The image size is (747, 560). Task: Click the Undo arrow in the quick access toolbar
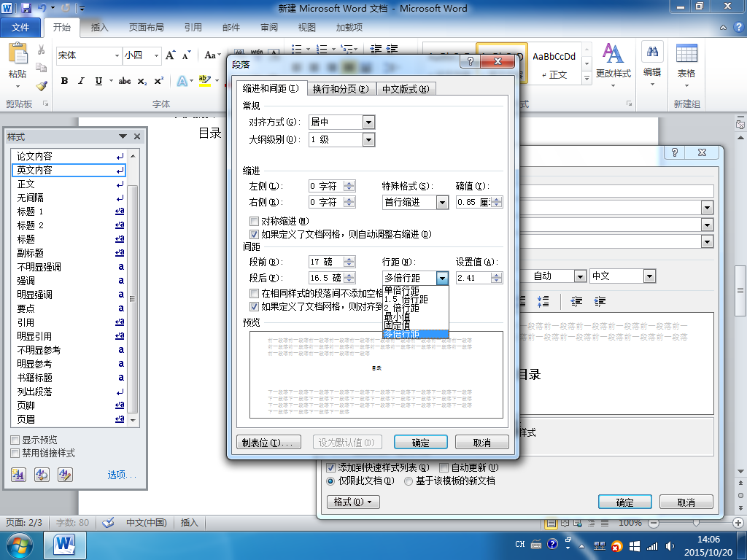(42, 8)
